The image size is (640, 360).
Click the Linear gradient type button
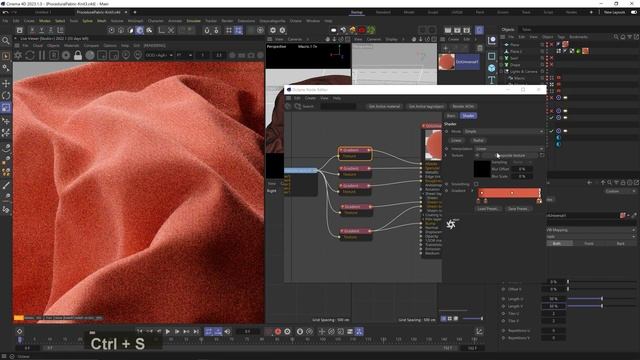coord(456,140)
